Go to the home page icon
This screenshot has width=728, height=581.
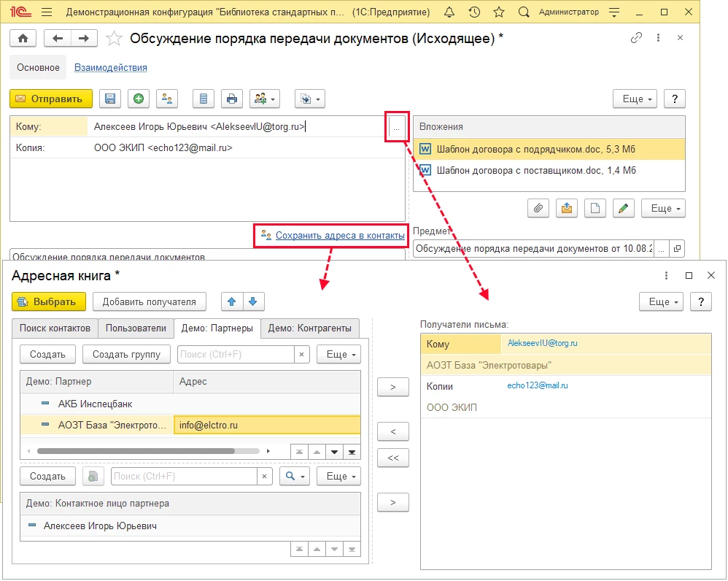pyautogui.click(x=23, y=39)
